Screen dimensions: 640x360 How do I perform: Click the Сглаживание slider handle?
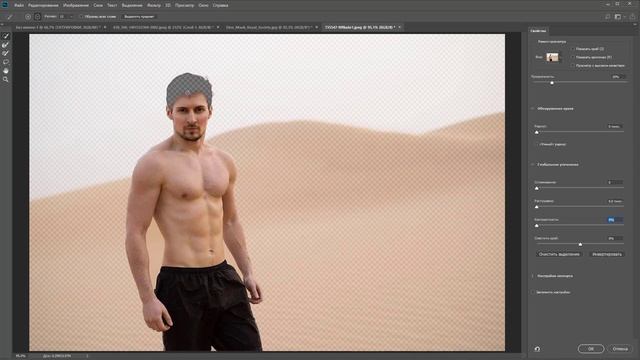pyautogui.click(x=536, y=188)
